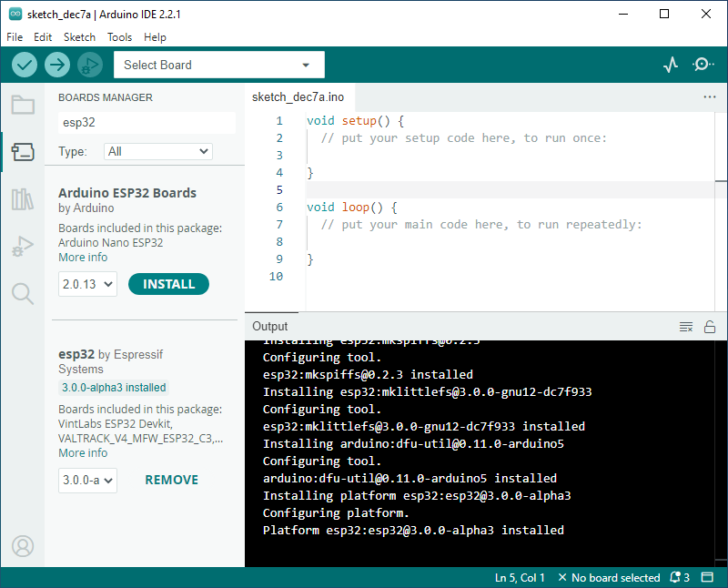Click the 'void loop() {' code line

[x=352, y=208]
